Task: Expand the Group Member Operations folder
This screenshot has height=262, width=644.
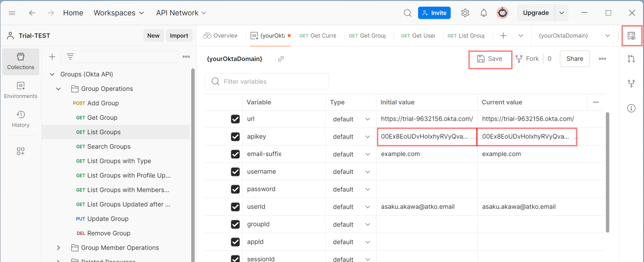Action: (x=58, y=248)
